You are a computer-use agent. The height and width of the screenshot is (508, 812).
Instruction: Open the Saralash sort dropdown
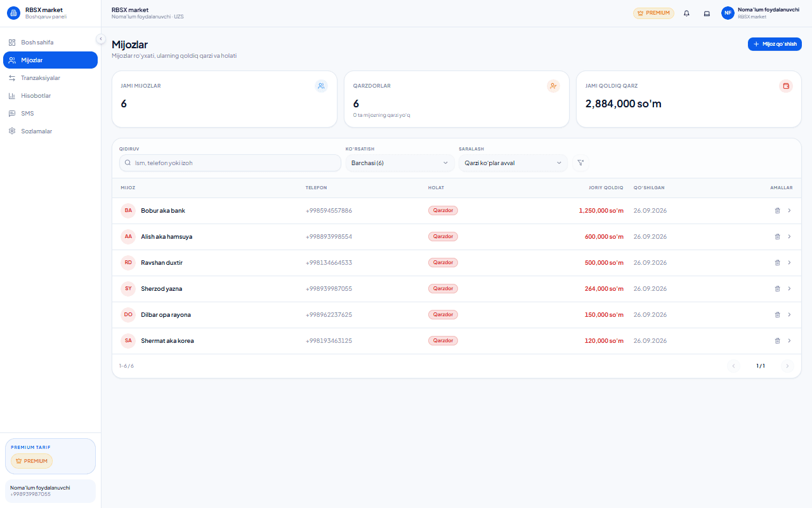pyautogui.click(x=513, y=163)
